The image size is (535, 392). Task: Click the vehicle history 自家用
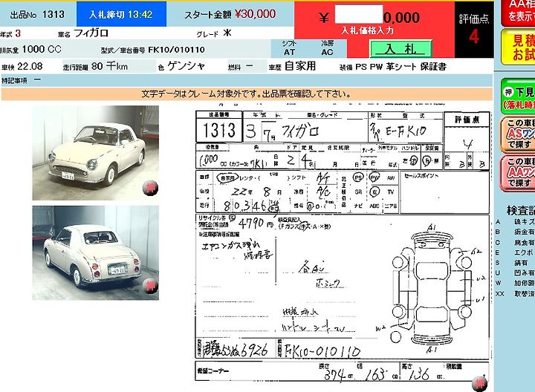(x=300, y=66)
